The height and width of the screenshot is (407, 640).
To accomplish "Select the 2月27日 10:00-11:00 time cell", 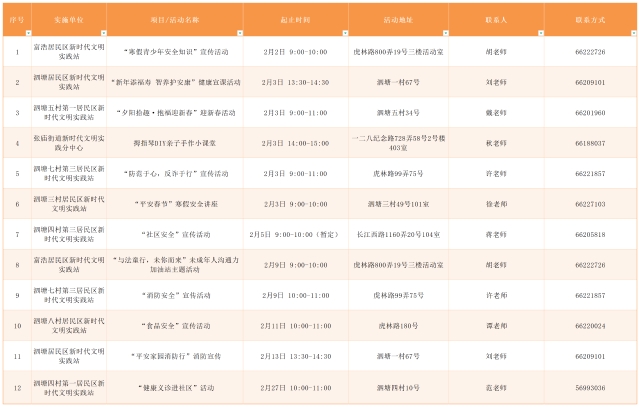I will coord(295,386).
